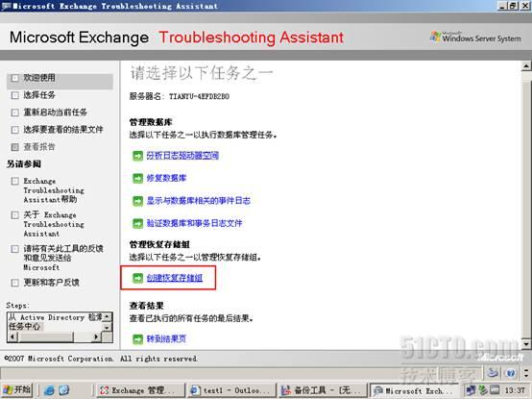Image resolution: width=532 pixels, height=399 pixels.
Task: Click green arrow icon beside 转到结果页
Action: pyautogui.click(x=137, y=338)
